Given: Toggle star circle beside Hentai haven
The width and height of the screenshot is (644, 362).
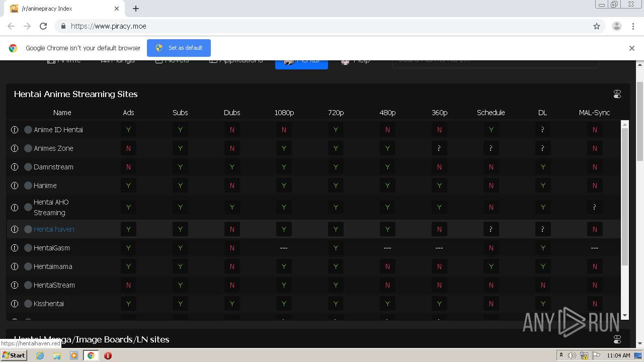Looking at the screenshot, I should [28, 229].
